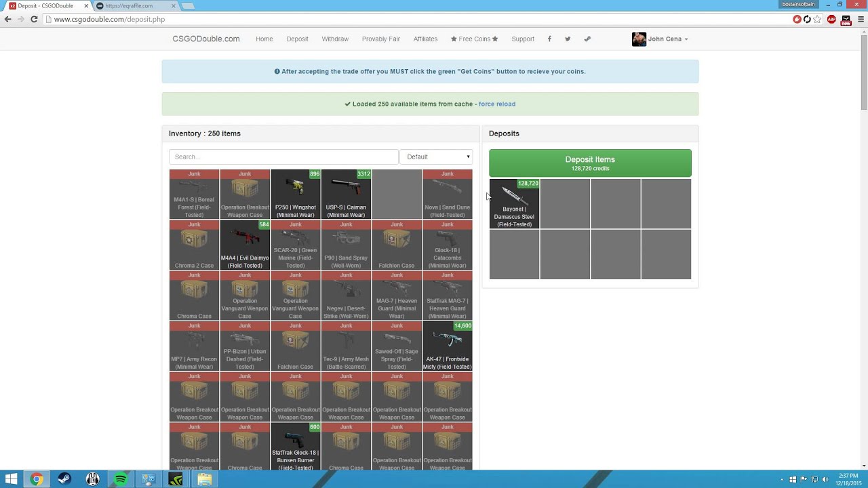Image resolution: width=868 pixels, height=488 pixels.
Task: Open Windows Start button
Action: click(x=12, y=479)
